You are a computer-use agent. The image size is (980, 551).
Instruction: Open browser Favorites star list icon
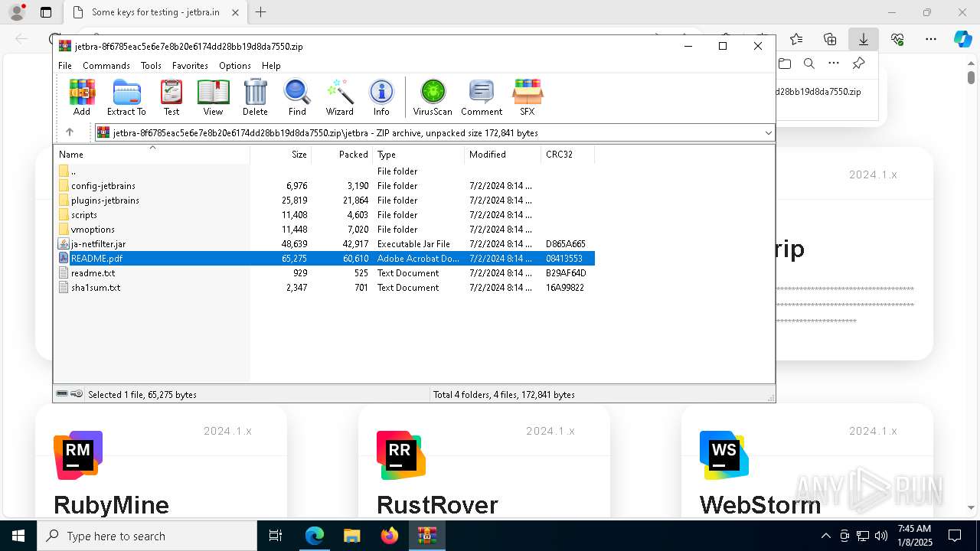[x=796, y=39]
